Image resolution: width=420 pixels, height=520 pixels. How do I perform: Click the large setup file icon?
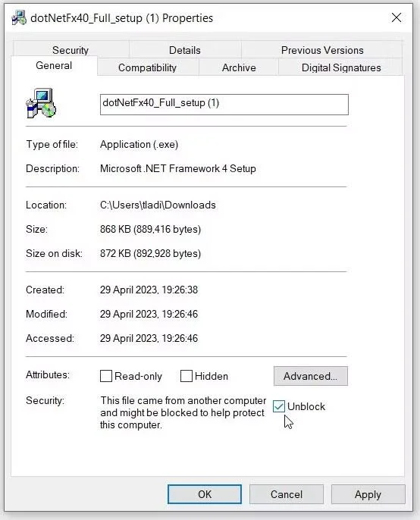pos(41,103)
